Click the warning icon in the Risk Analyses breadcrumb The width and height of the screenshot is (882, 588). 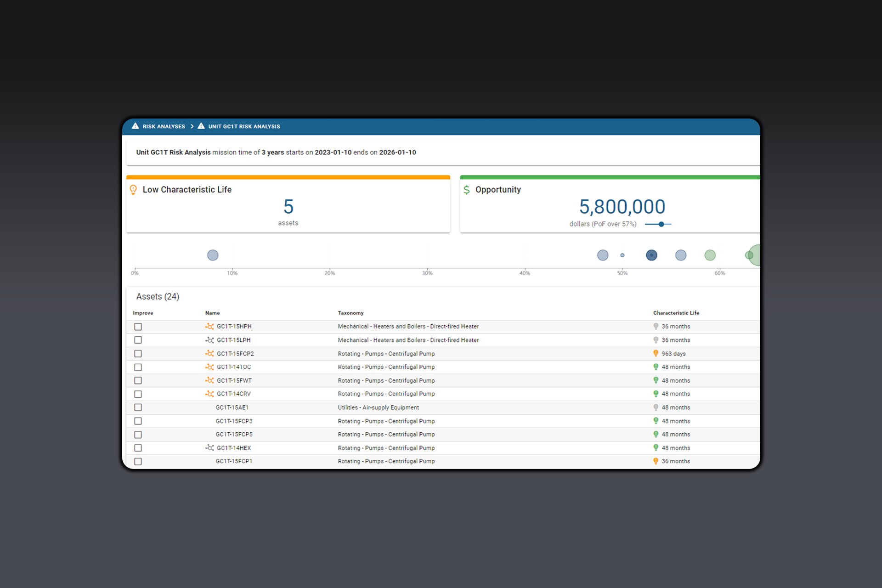tap(135, 126)
